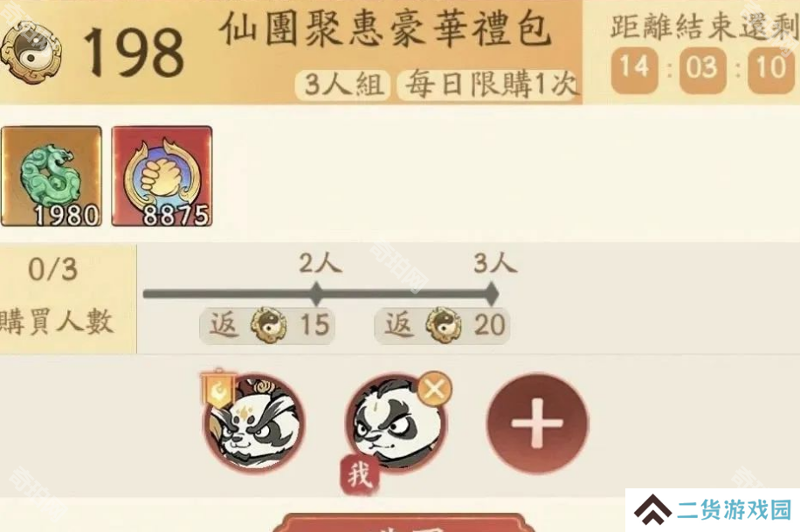The height and width of the screenshot is (532, 800).
Task: Click the 3人 milestone diamond marker
Action: (492, 294)
